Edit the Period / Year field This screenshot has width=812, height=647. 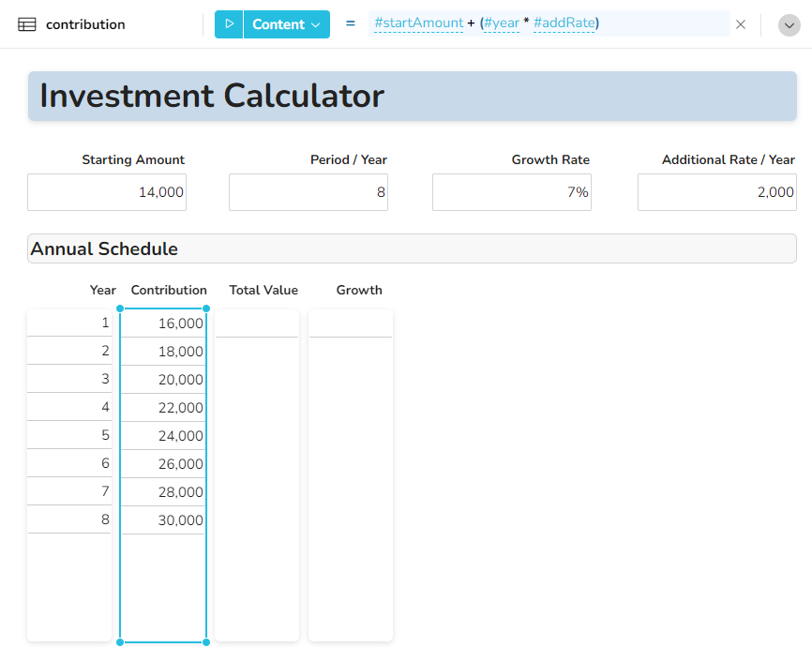(308, 192)
